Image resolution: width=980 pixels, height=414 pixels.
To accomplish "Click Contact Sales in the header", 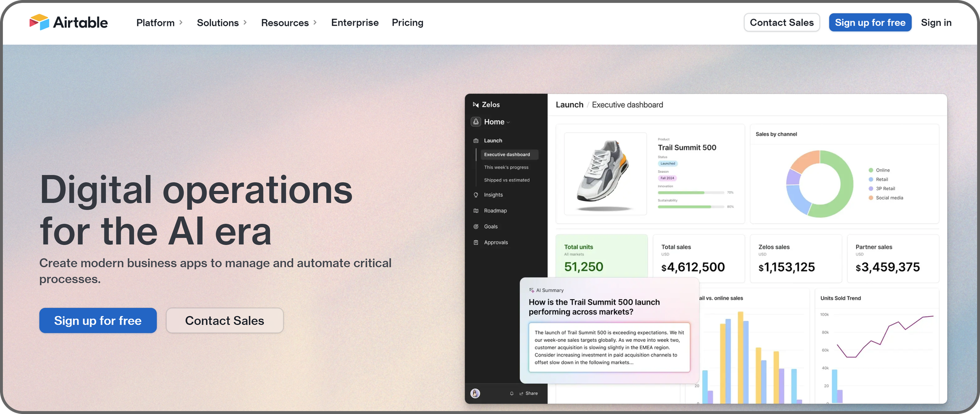I will (x=782, y=23).
